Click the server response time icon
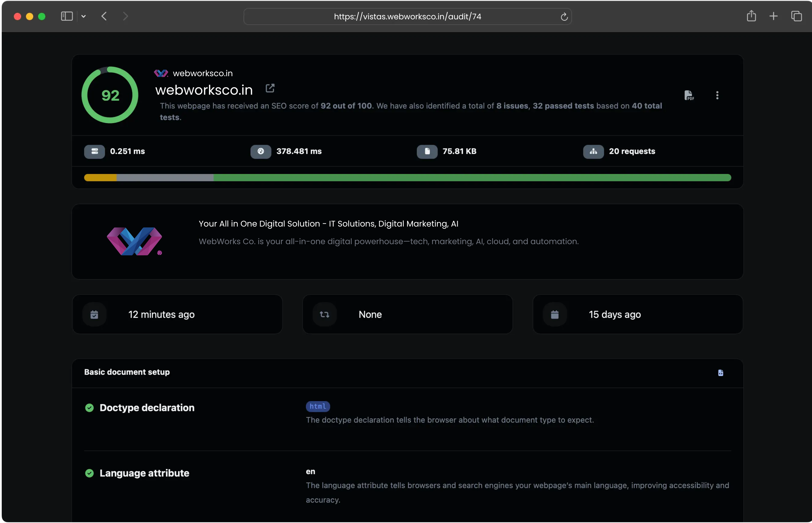 click(x=94, y=151)
